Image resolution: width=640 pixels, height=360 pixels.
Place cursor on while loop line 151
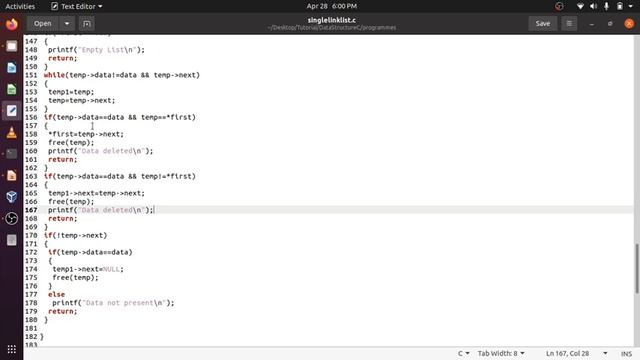[x=122, y=75]
